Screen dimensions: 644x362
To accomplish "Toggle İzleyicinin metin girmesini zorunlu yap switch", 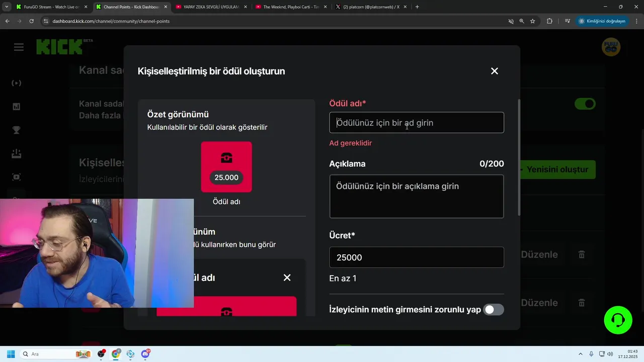I will pos(493,310).
